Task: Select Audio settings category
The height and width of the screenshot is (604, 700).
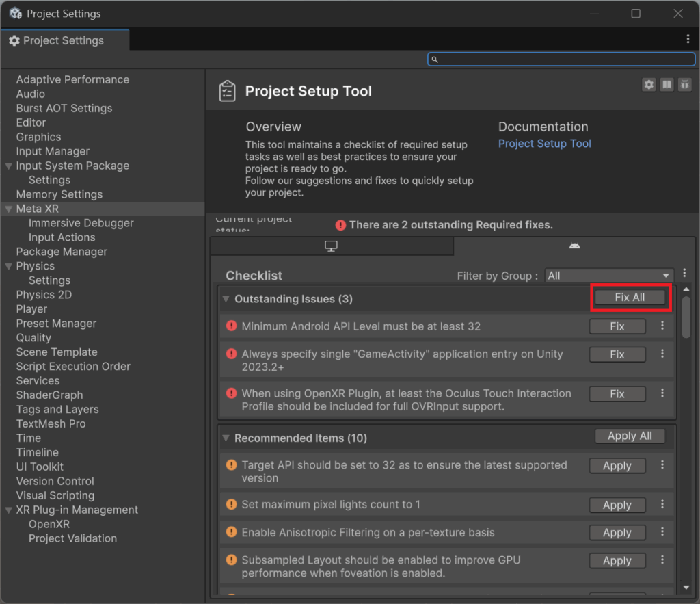Action: point(31,94)
